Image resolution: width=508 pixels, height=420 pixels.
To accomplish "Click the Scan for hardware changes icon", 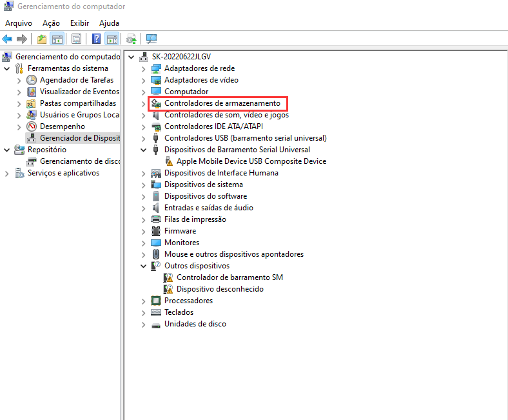I will click(x=151, y=39).
